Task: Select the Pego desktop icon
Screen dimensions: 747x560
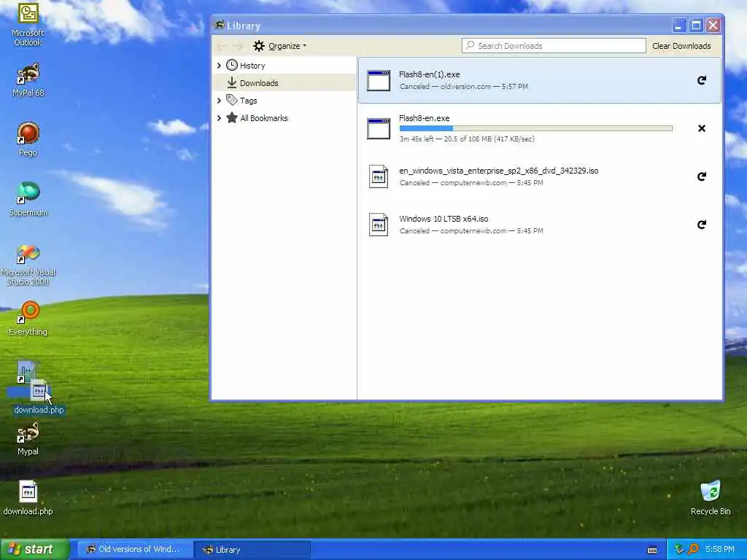Action: tap(28, 139)
